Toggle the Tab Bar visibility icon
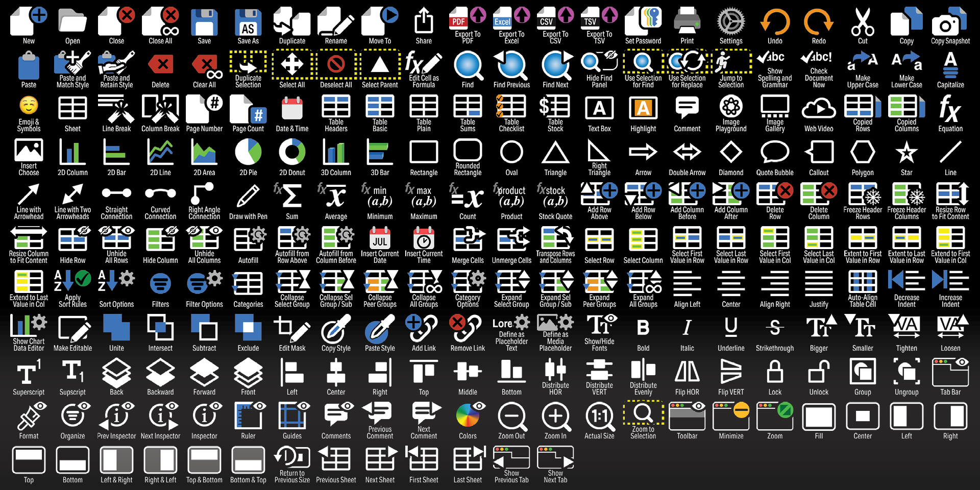 pos(950,372)
